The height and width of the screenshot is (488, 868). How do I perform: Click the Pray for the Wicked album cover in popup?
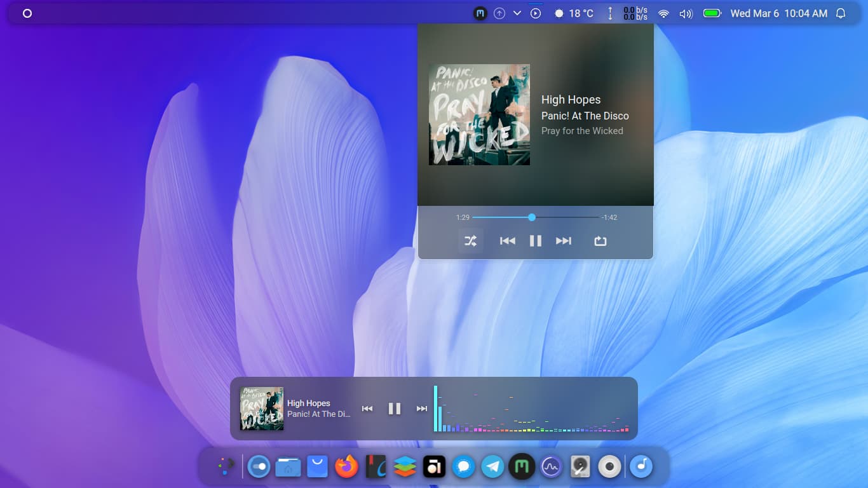tap(479, 114)
